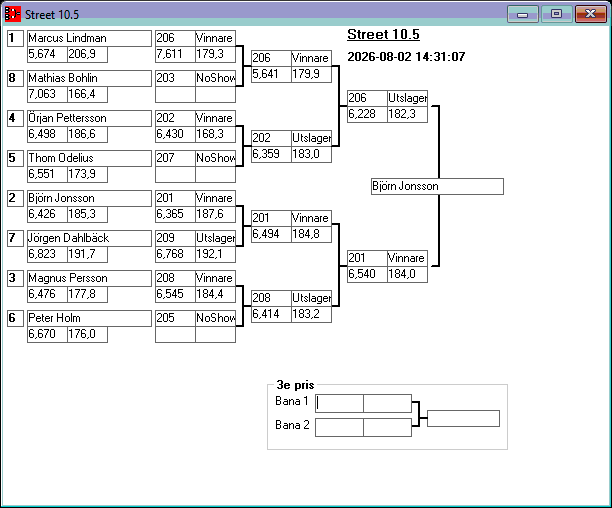Click the 203 NoShow status cell
This screenshot has height=508, width=612.
[x=215, y=78]
